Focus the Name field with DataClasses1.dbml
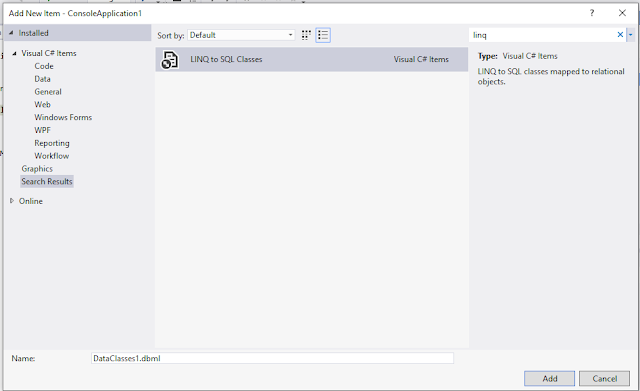The height and width of the screenshot is (391, 640). coord(272,358)
